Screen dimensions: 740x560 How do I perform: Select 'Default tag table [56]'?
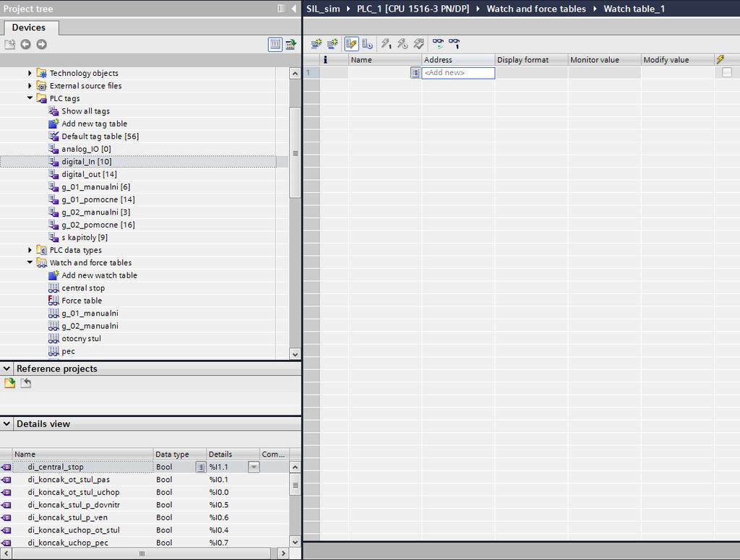pyautogui.click(x=100, y=137)
